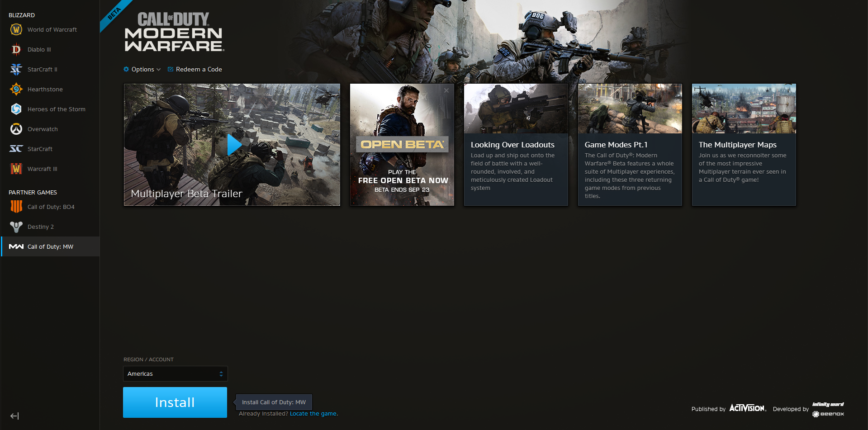Select the Diablo III icon
Viewport: 868px width, 430px height.
[16, 49]
